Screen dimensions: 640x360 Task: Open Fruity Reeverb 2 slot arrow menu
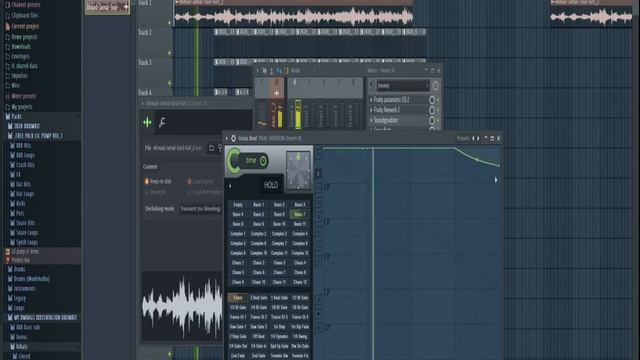[371, 110]
